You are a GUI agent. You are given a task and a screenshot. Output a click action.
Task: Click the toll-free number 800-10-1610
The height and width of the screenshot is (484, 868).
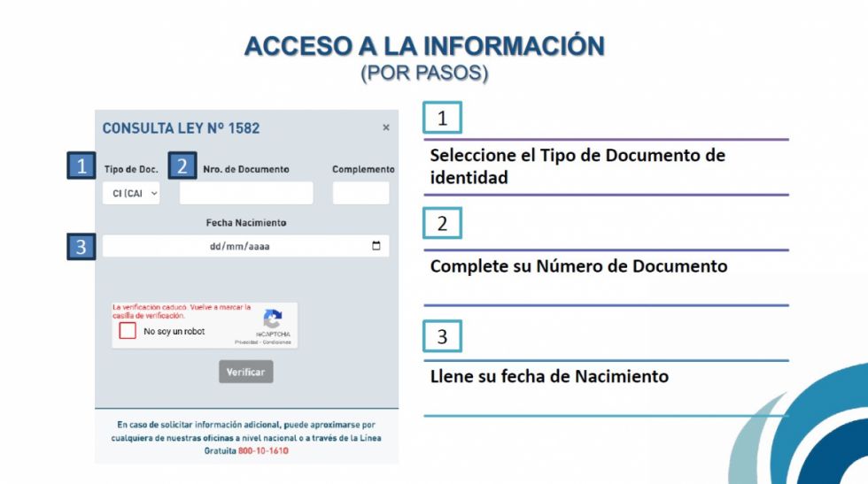pyautogui.click(x=263, y=450)
